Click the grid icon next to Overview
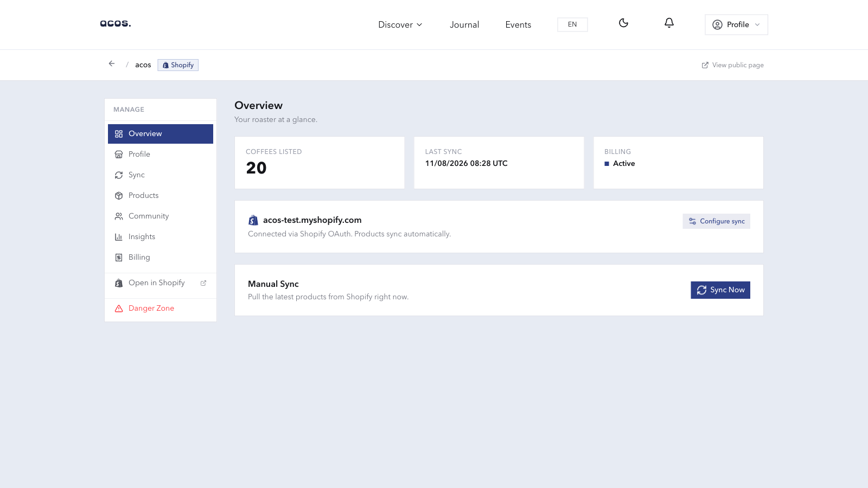Screen dimensions: 868x488 (119, 134)
